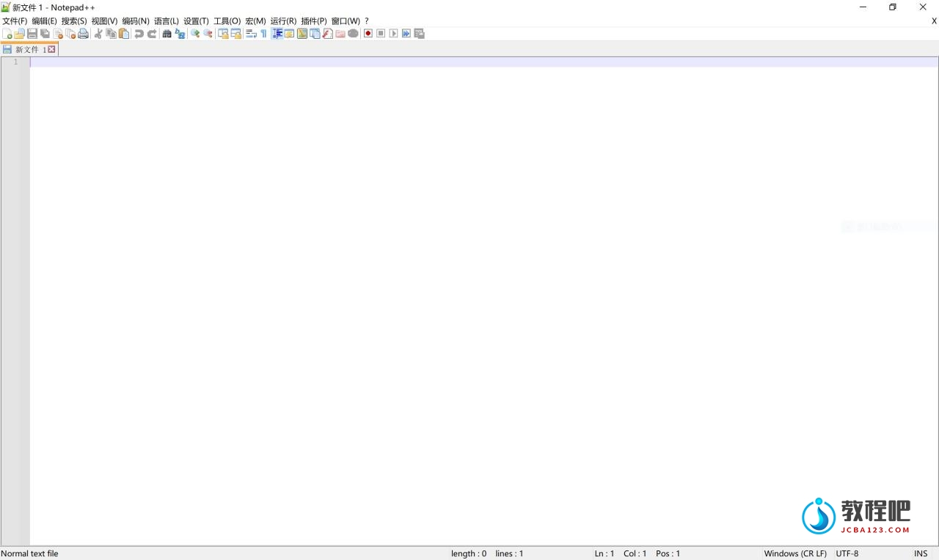This screenshot has height=560, width=939.
Task: Open the 编码(N) menu
Action: coord(136,21)
